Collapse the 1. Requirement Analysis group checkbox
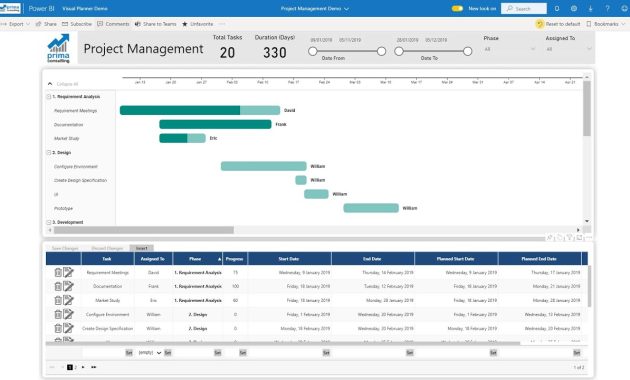The height and width of the screenshot is (380, 630). coord(49,97)
